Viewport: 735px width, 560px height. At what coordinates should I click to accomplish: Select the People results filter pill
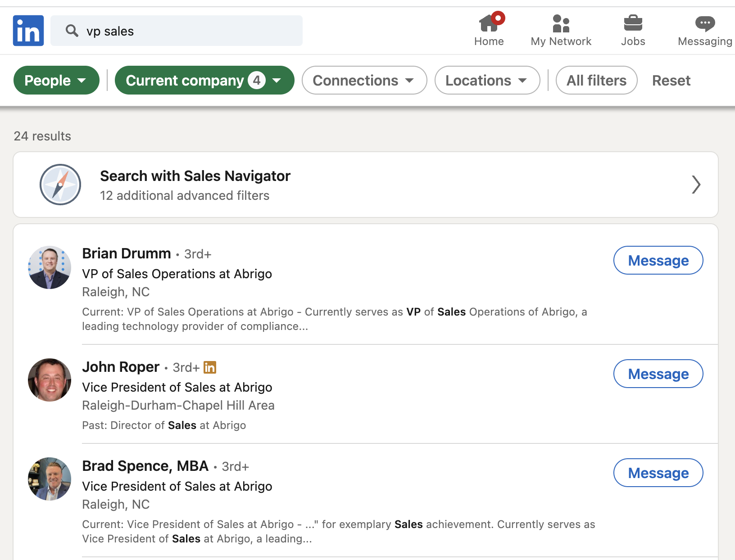[x=56, y=80]
